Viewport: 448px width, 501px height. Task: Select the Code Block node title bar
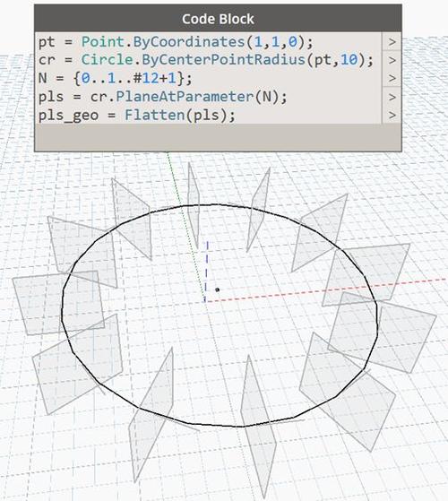click(x=218, y=19)
